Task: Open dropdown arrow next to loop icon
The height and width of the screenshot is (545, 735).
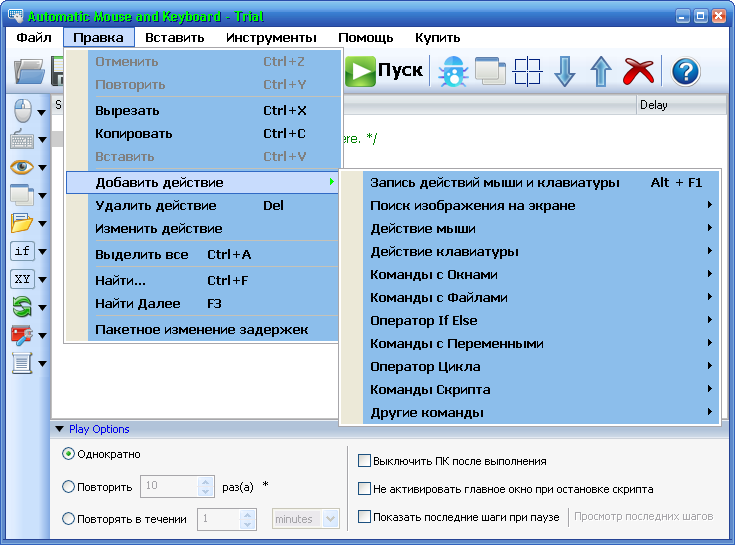Action: click(42, 308)
